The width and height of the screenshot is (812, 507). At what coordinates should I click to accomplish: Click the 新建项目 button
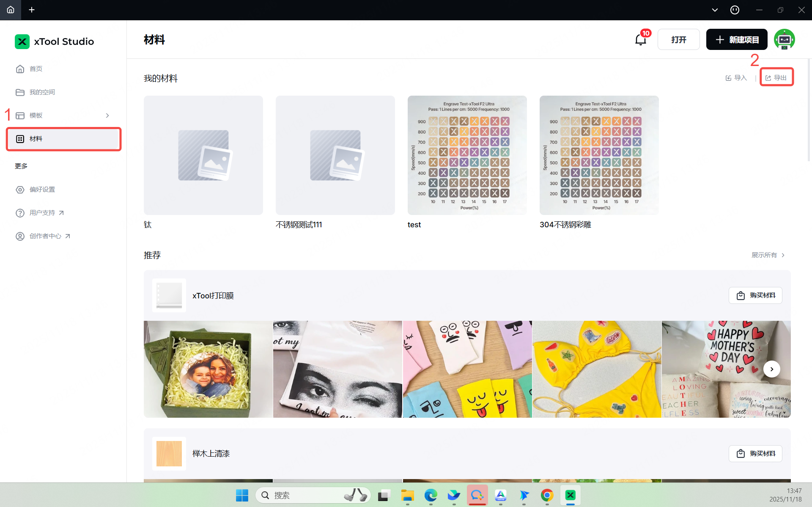pos(737,39)
